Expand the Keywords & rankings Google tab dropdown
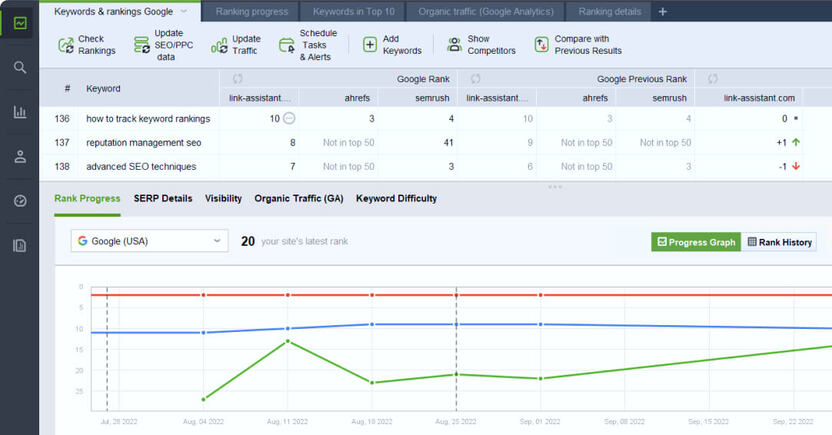 click(182, 12)
